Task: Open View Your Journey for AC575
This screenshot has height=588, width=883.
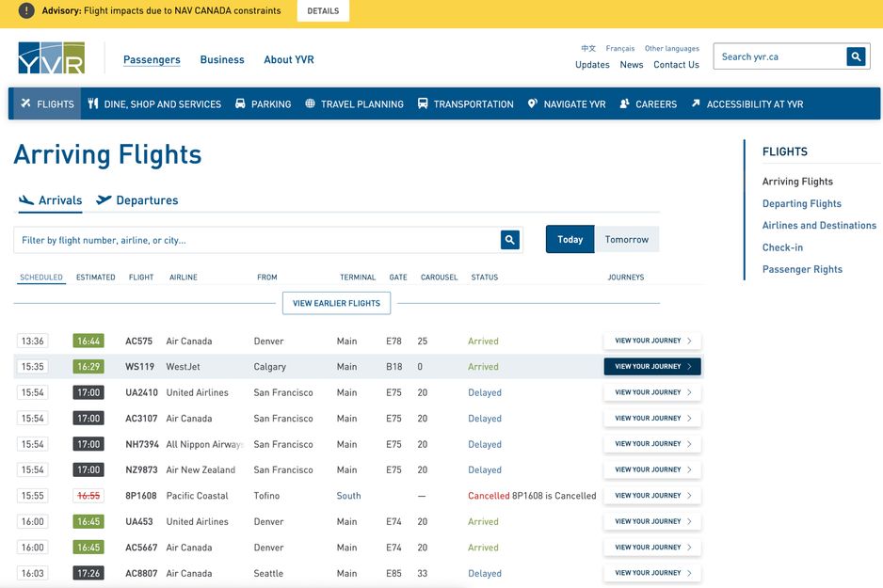Action: 651,341
